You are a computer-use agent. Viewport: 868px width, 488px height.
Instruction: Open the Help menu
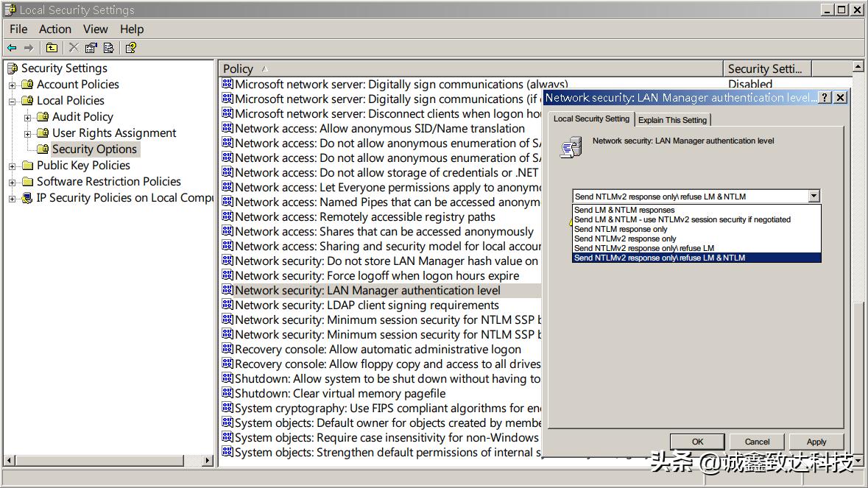click(x=132, y=29)
